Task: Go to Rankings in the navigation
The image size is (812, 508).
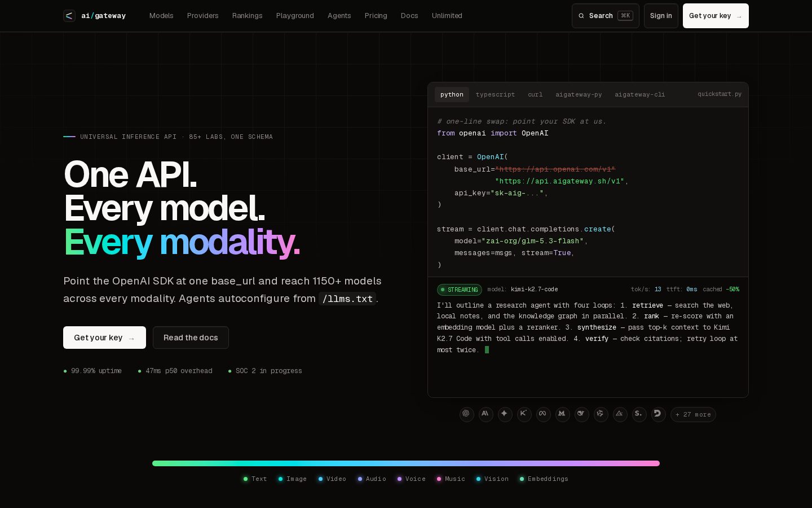Action: click(x=247, y=16)
